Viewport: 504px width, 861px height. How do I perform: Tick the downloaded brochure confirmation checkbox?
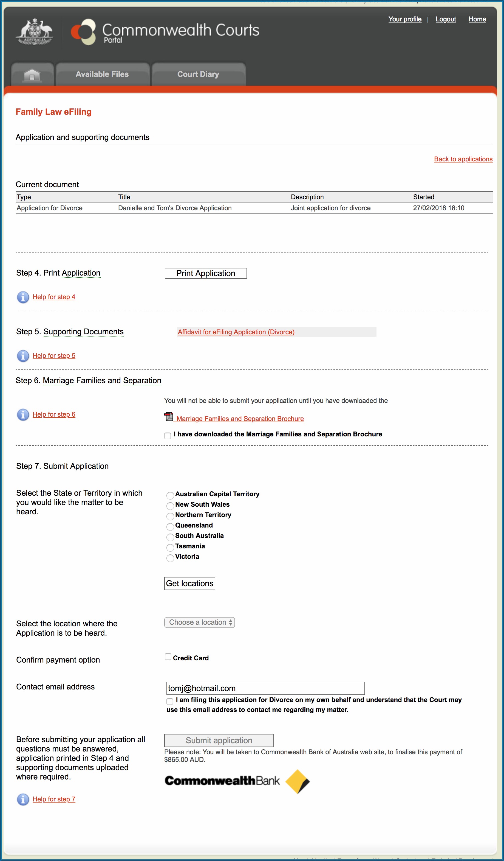tap(168, 436)
